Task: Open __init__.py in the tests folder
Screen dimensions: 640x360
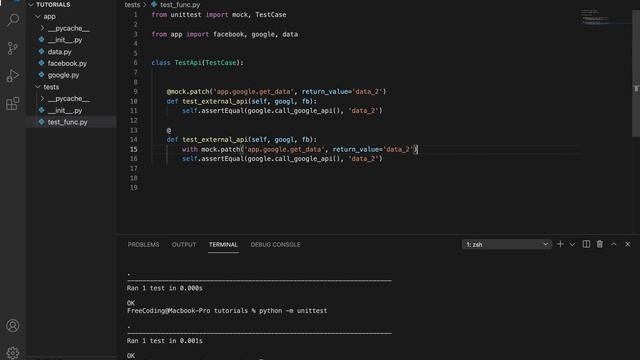Action: [65, 110]
